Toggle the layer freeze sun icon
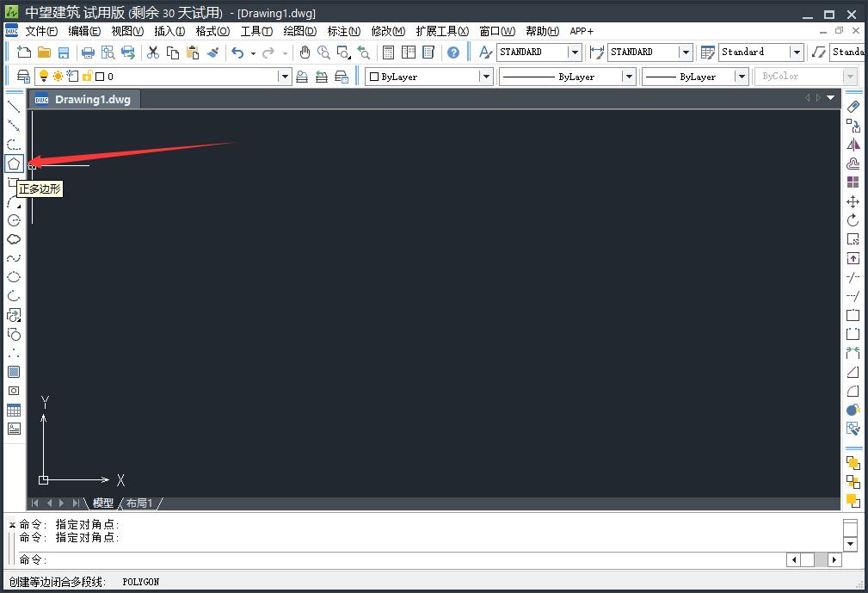 click(58, 77)
